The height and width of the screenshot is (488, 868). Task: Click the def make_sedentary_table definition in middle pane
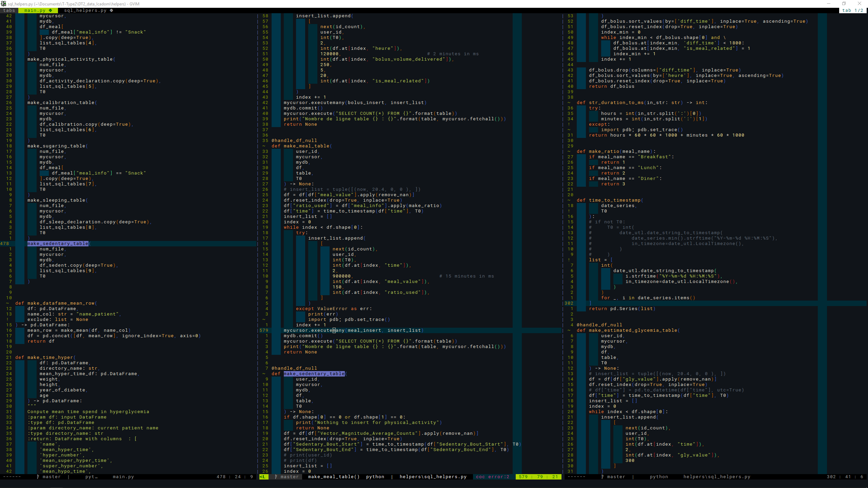click(314, 374)
